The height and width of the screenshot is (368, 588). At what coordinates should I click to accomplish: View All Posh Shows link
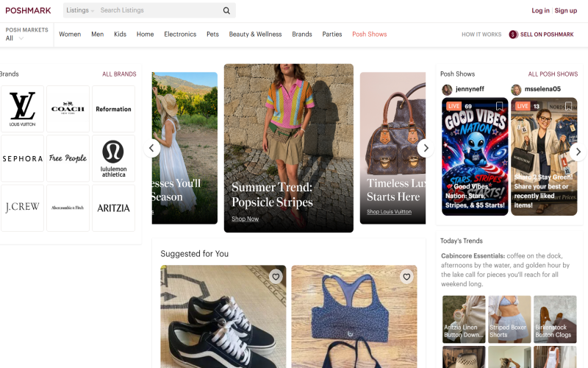553,74
